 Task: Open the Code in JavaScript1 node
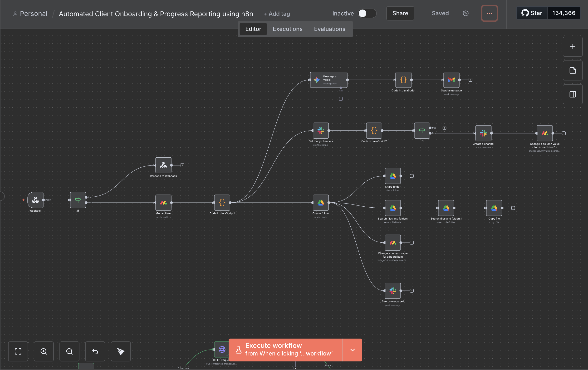[222, 202]
